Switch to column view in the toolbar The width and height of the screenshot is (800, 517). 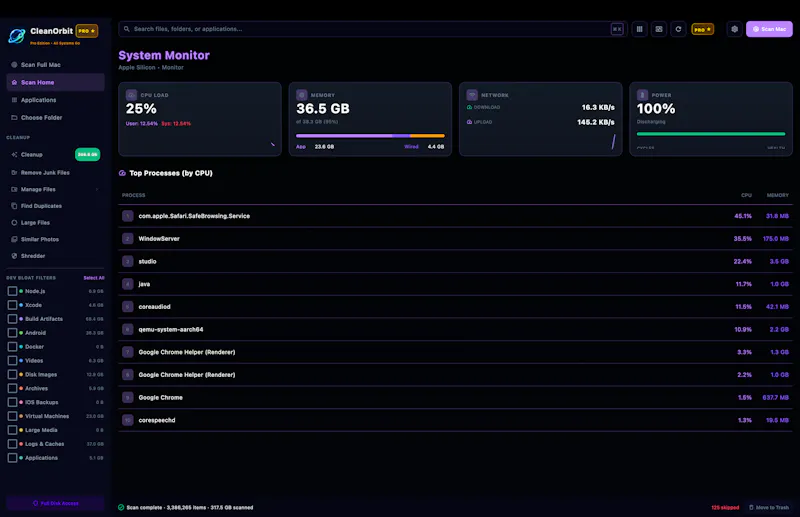(639, 29)
